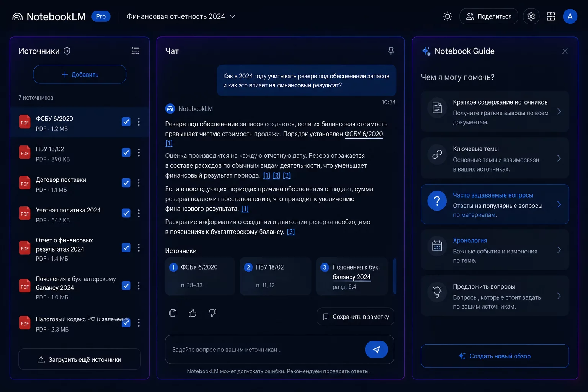Screen dimensions: 588x392
Task: Open the apps grid icon
Action: click(x=551, y=16)
